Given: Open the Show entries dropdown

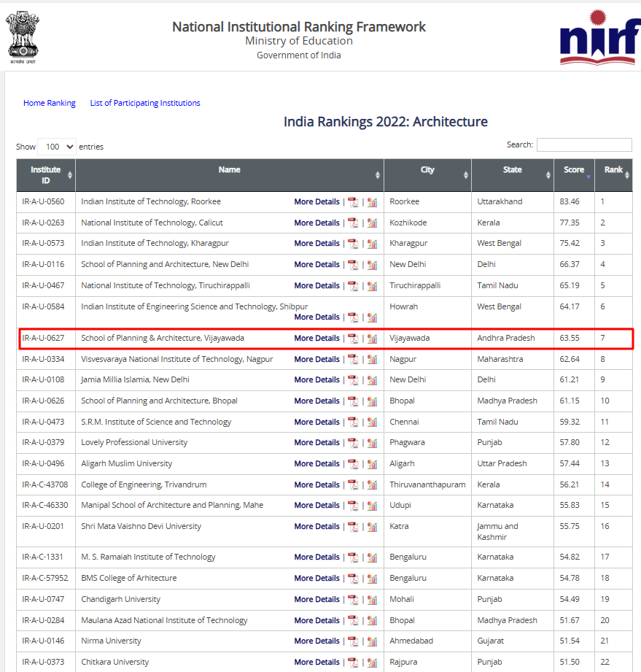Looking at the screenshot, I should click(x=57, y=147).
